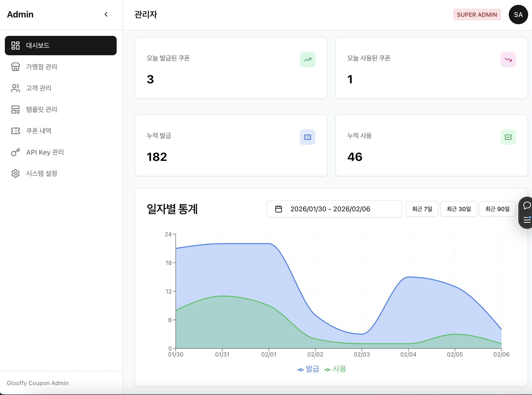Select the 가맹점 관리 store icon
The width and height of the screenshot is (532, 395).
(15, 67)
